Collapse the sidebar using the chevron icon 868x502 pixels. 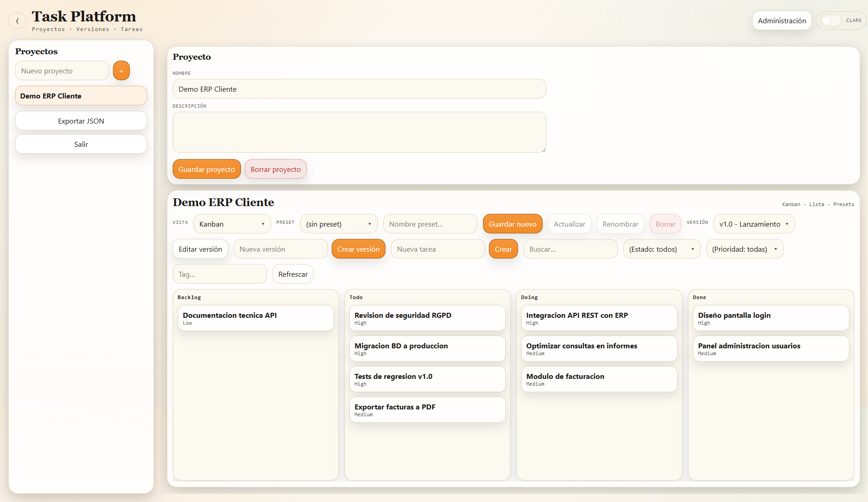[17, 21]
